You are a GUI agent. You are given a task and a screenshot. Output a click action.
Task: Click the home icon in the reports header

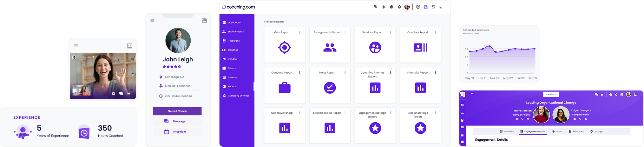click(441, 7)
